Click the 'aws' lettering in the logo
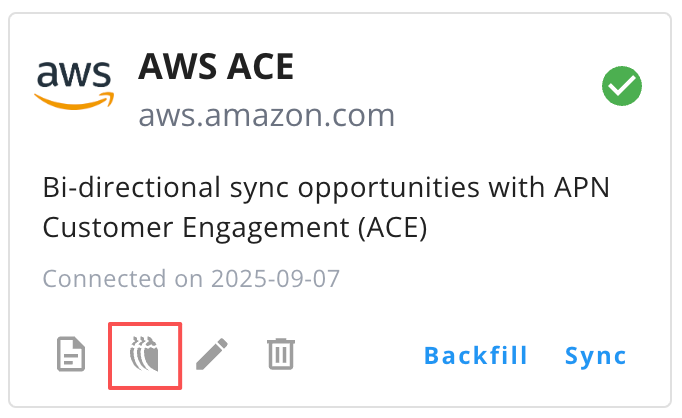 [73, 76]
